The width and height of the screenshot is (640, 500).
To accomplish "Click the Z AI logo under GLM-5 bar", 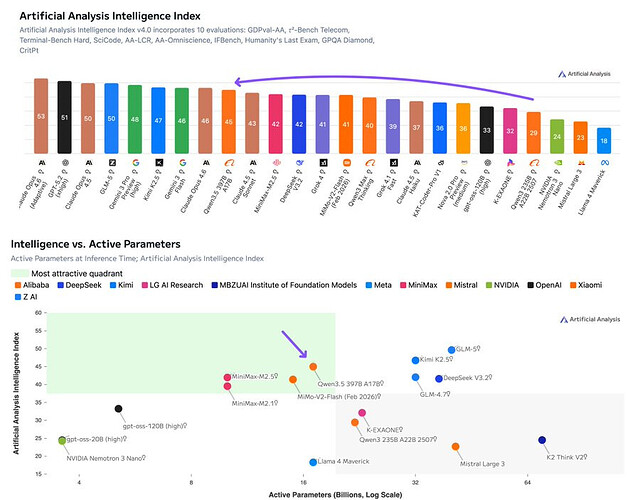I will pyautogui.click(x=112, y=162).
